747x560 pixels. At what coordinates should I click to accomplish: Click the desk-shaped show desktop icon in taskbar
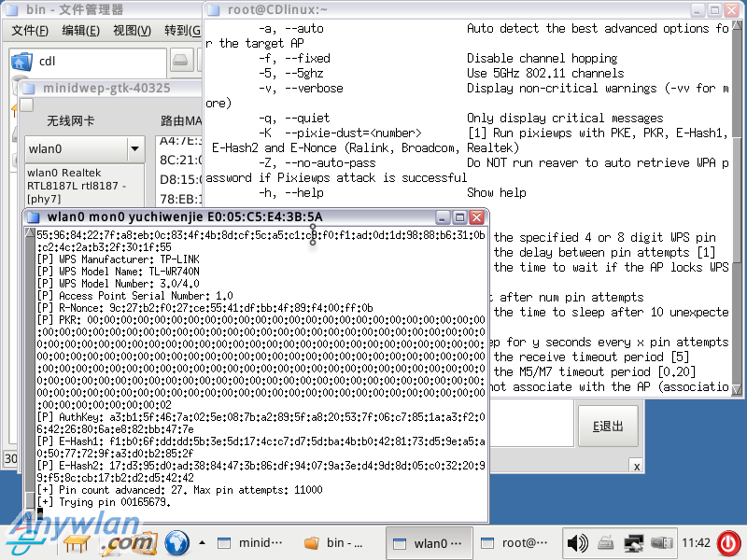point(77,543)
